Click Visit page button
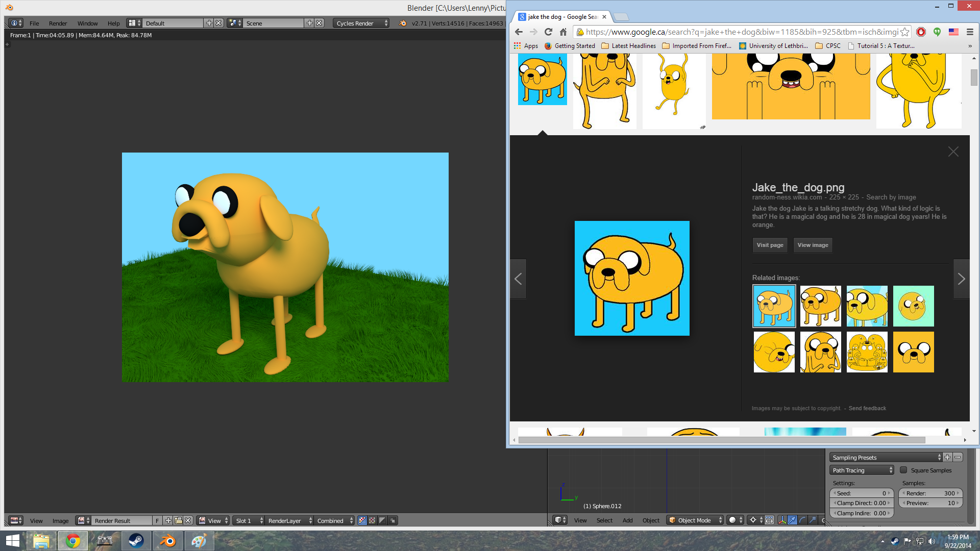The height and width of the screenshot is (551, 980). [770, 245]
